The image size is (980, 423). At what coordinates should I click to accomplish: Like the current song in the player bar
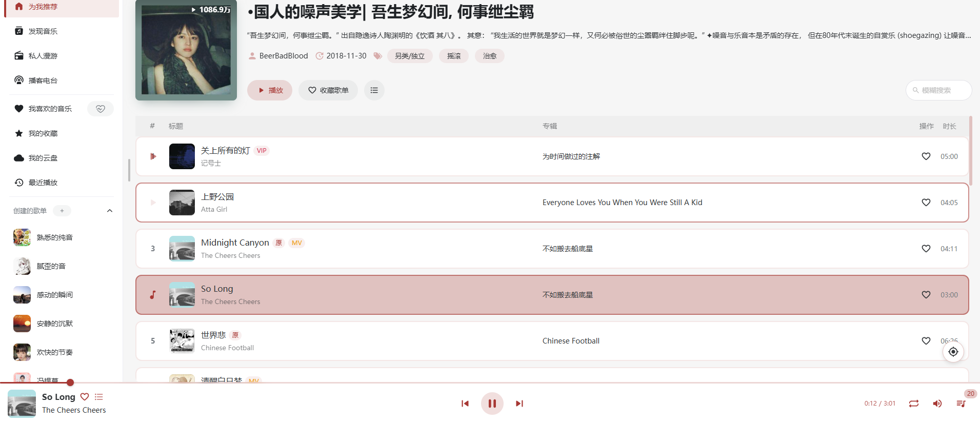(85, 397)
